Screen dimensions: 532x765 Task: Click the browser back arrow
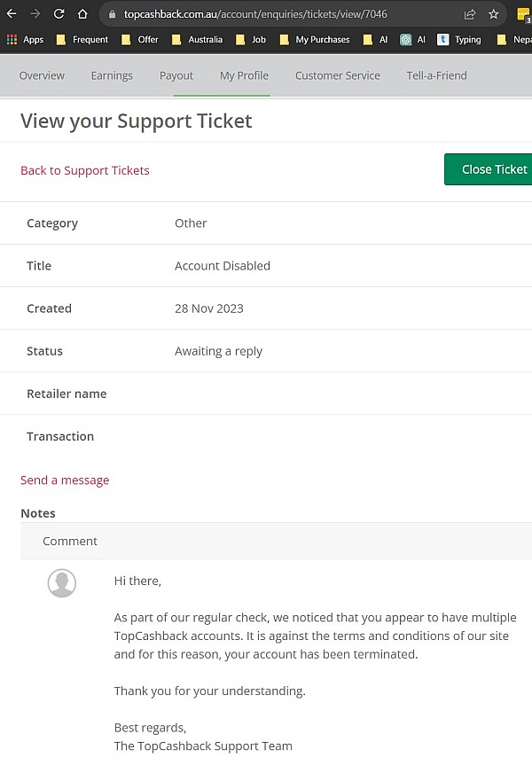coord(12,14)
